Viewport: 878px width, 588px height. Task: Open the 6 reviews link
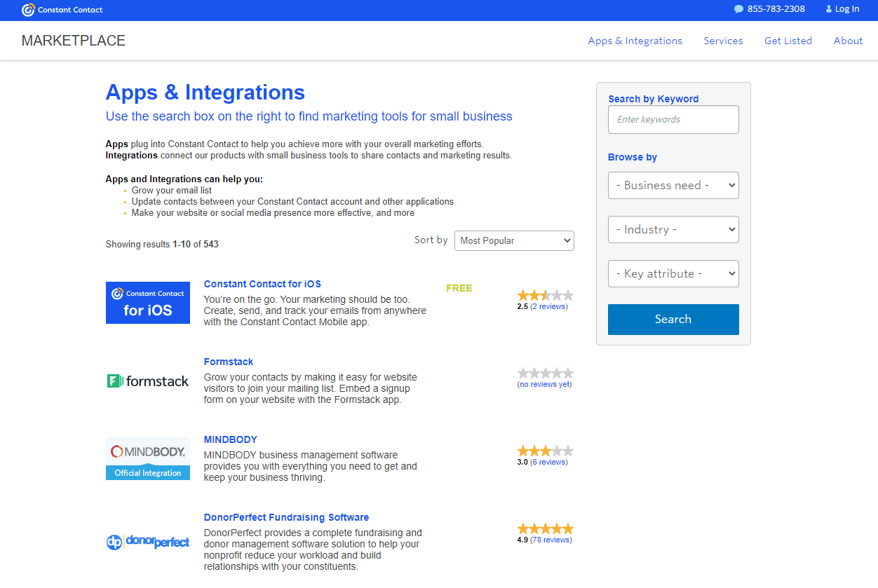click(x=549, y=462)
